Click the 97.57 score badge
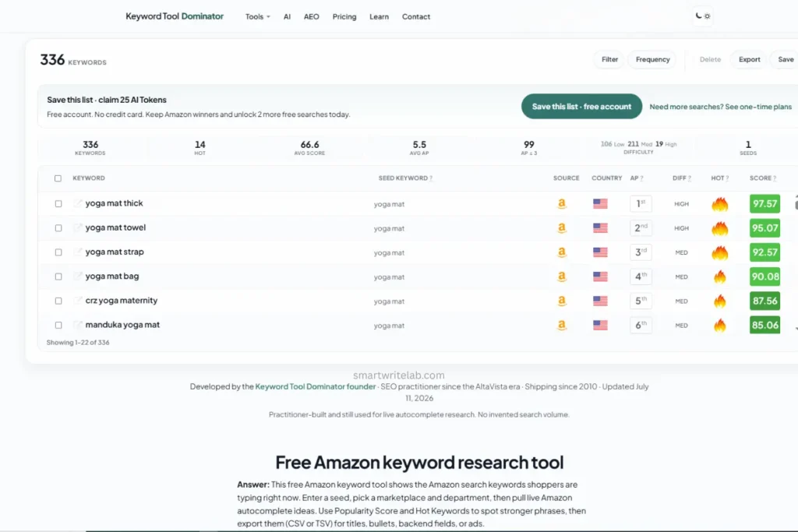 [x=764, y=204]
